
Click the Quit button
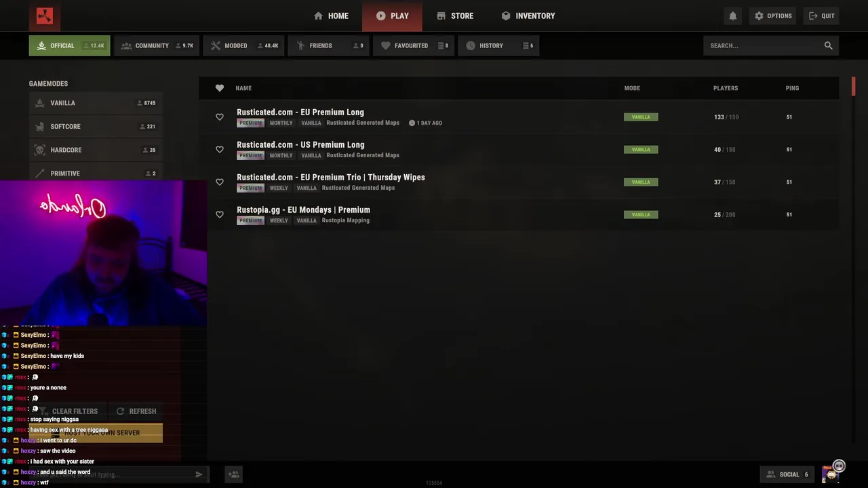coord(822,16)
